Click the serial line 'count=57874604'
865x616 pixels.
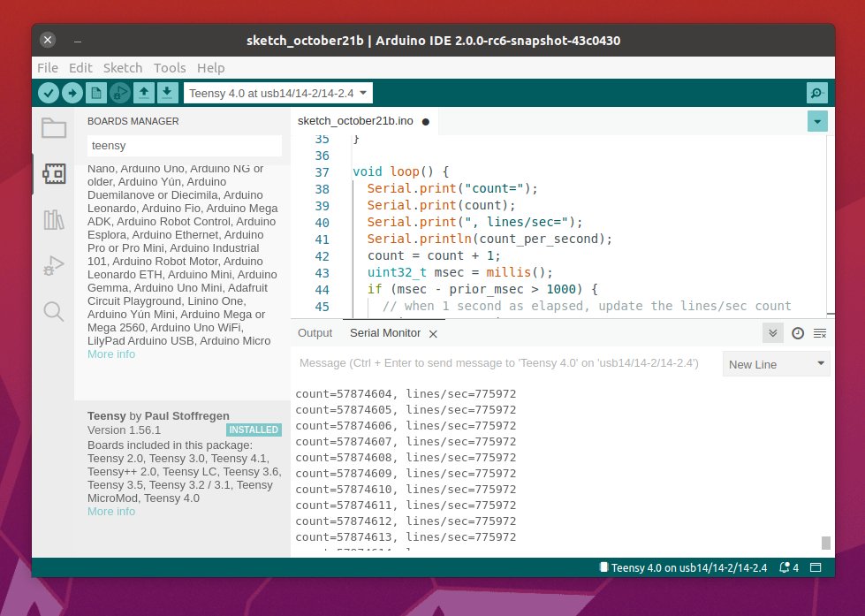tap(406, 393)
